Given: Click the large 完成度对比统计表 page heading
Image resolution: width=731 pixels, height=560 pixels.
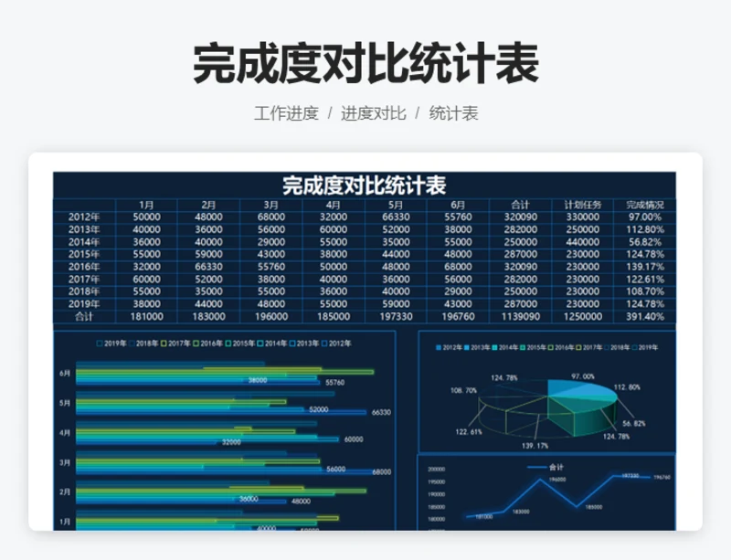Looking at the screenshot, I should tap(366, 63).
